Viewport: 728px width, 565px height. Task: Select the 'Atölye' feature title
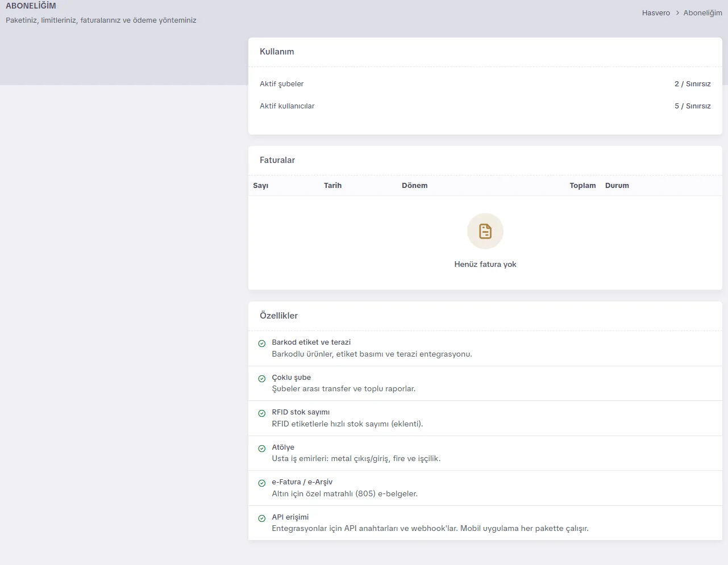pos(283,447)
